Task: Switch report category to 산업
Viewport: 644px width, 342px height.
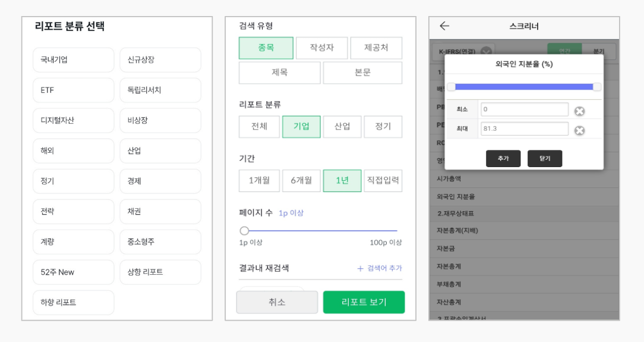Action: pyautogui.click(x=342, y=127)
